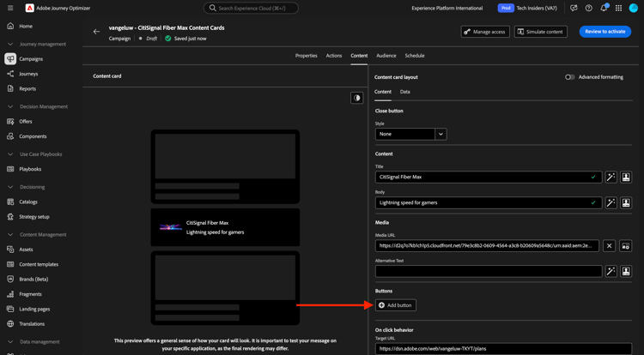This screenshot has width=644, height=355.
Task: Switch to the Audience tab
Action: coord(386,56)
